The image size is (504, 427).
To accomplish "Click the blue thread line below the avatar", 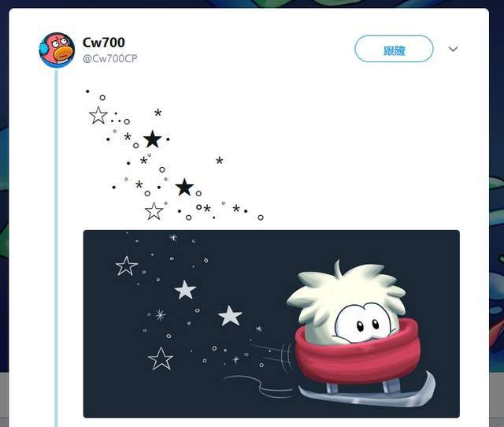I will pyautogui.click(x=57, y=247).
